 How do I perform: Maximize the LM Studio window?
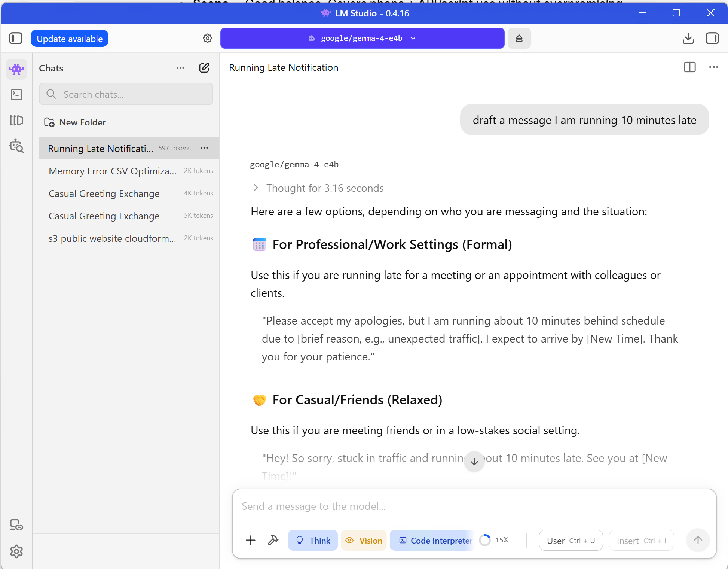(676, 13)
